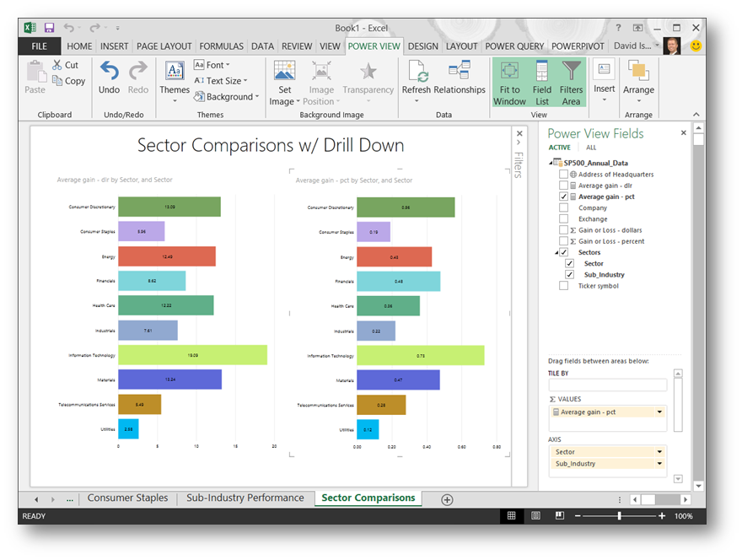
Task: Check Gain or Loss - dollars field
Action: point(563,230)
